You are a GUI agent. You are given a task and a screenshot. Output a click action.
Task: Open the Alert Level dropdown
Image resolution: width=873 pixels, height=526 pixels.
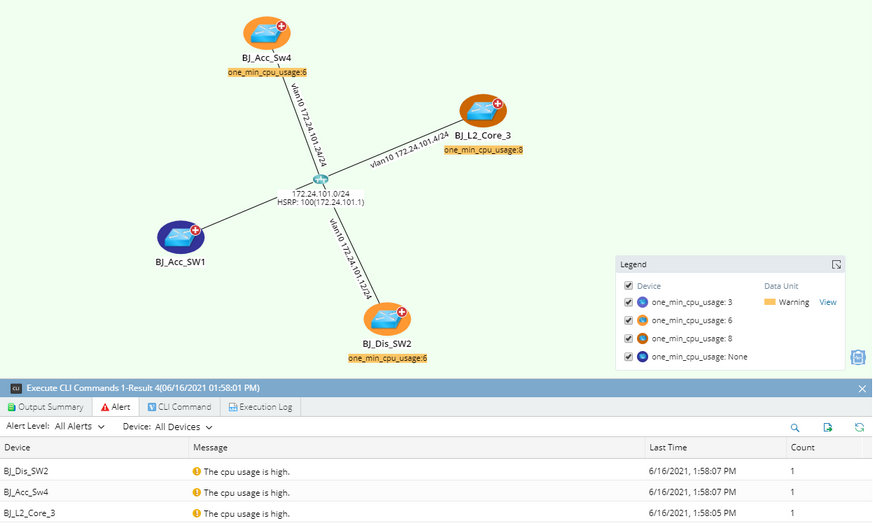pos(80,426)
